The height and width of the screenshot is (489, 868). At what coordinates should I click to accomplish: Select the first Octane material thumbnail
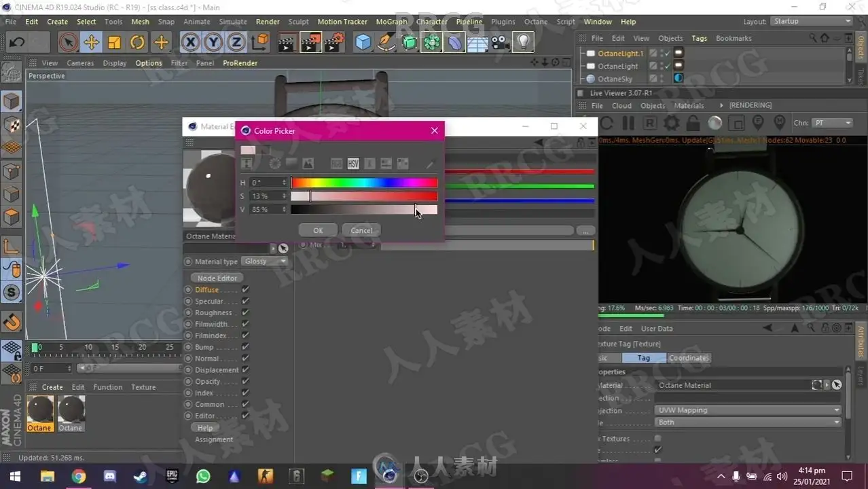[39, 414]
